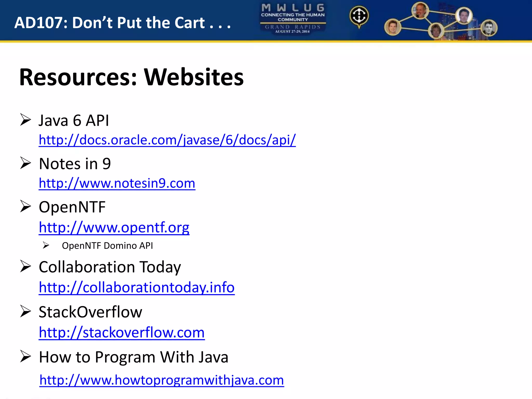
Task: Click the leftmost portrait in header network
Action: click(x=393, y=27)
